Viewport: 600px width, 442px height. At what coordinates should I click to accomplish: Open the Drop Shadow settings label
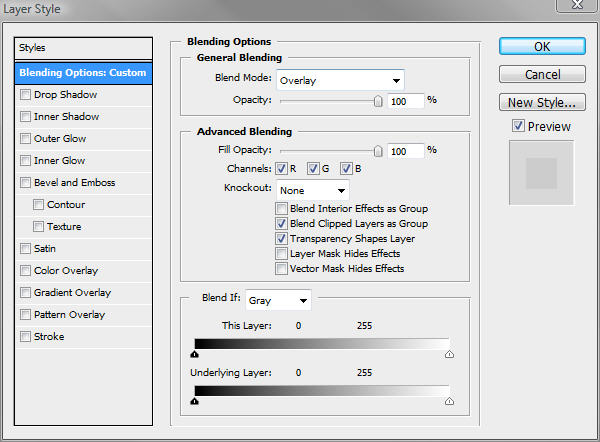[65, 95]
